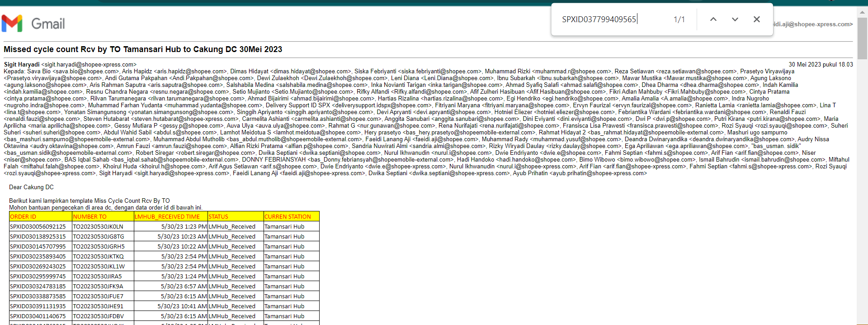Close the find bar
Viewport: 868px width, 325px height.
[x=757, y=19]
